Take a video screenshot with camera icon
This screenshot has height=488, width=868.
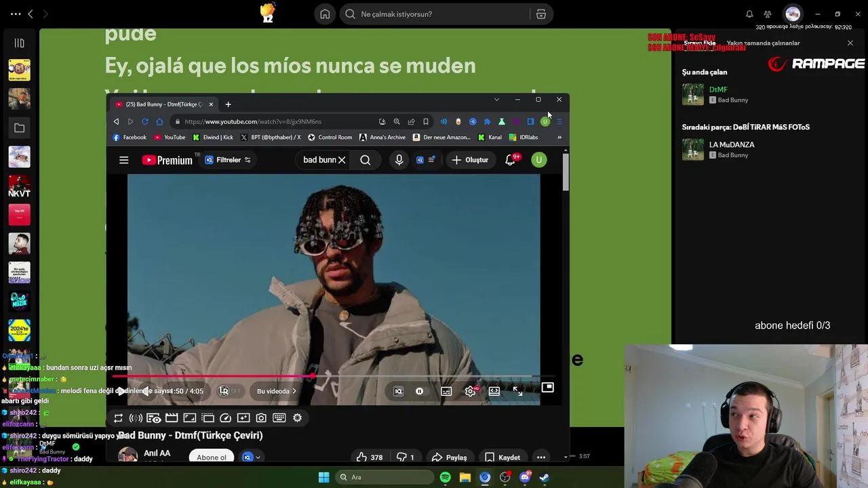(261, 418)
